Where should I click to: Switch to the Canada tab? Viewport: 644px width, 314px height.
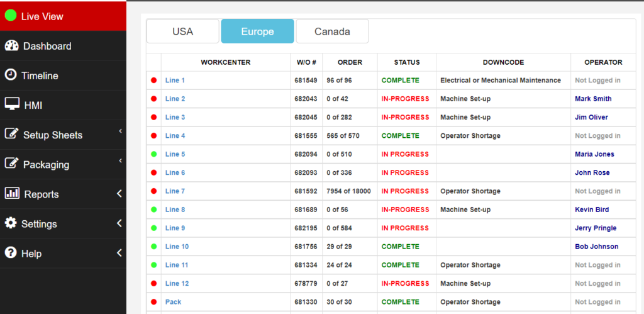click(332, 31)
